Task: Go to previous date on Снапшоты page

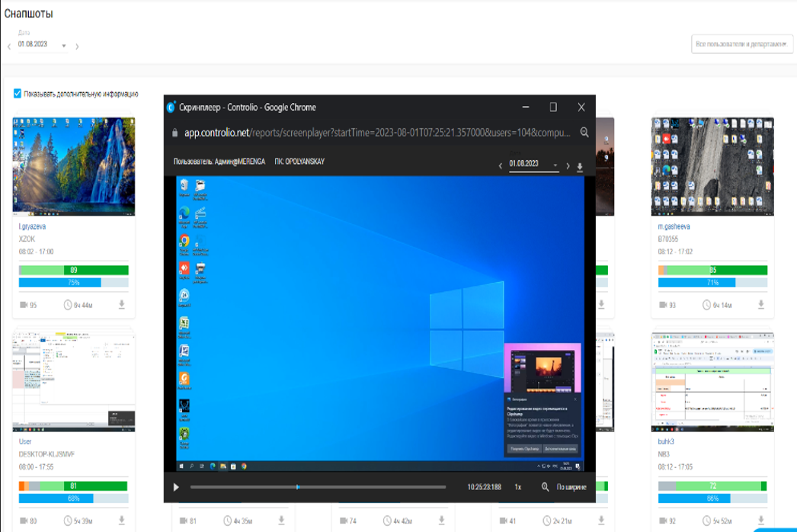Action: (9, 46)
